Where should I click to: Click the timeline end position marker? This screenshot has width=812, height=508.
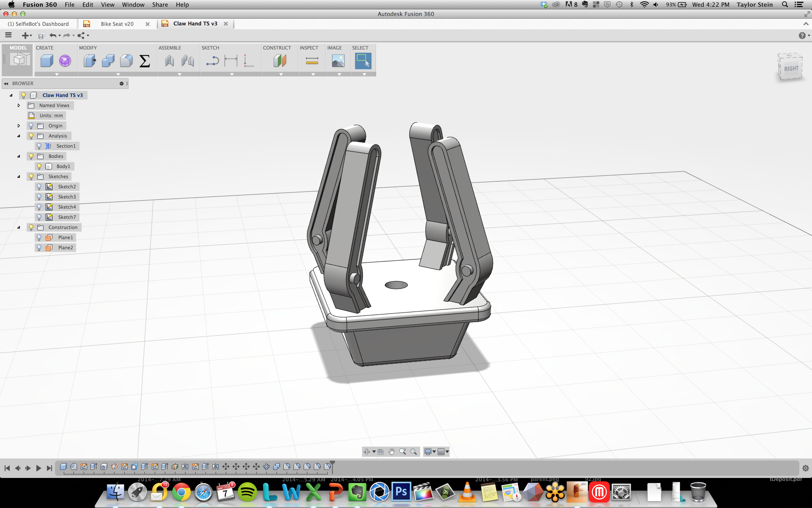coord(332,467)
